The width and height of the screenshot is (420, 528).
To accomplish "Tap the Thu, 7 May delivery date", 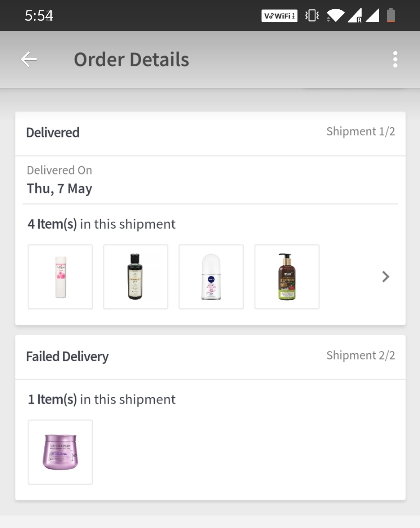I will click(59, 189).
